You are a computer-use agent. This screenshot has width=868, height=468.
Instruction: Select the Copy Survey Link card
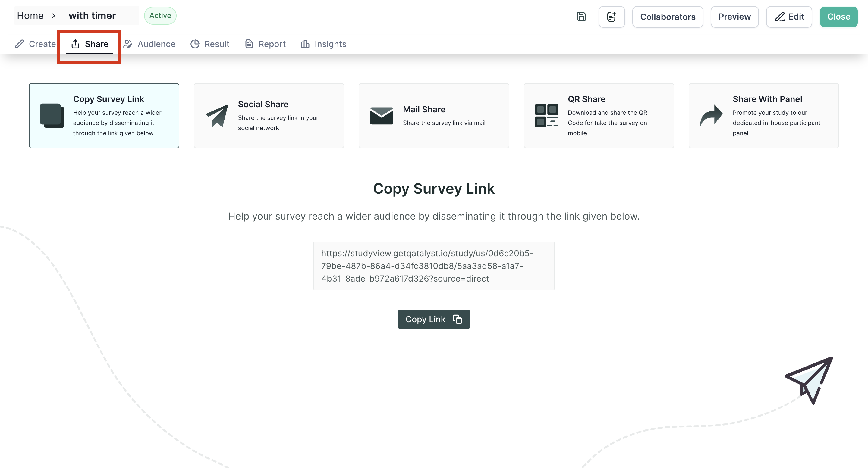point(104,115)
